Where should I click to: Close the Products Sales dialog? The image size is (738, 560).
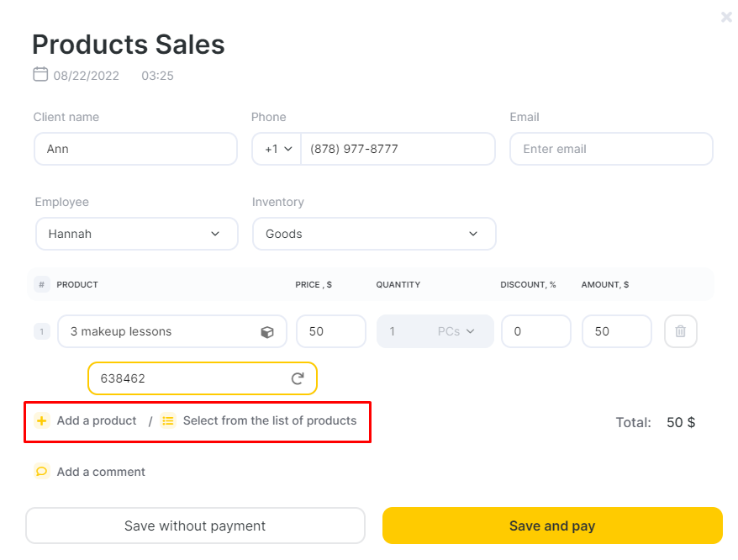(x=726, y=18)
